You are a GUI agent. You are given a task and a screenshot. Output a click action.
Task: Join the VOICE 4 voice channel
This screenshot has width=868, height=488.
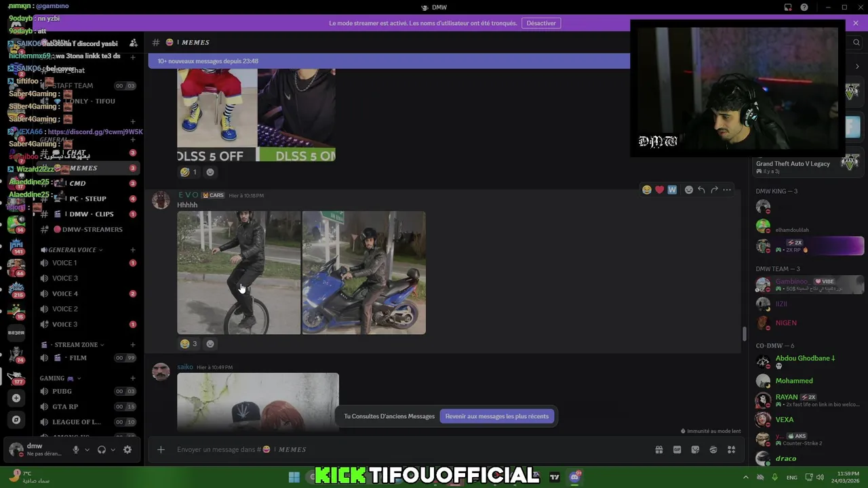tap(88, 293)
